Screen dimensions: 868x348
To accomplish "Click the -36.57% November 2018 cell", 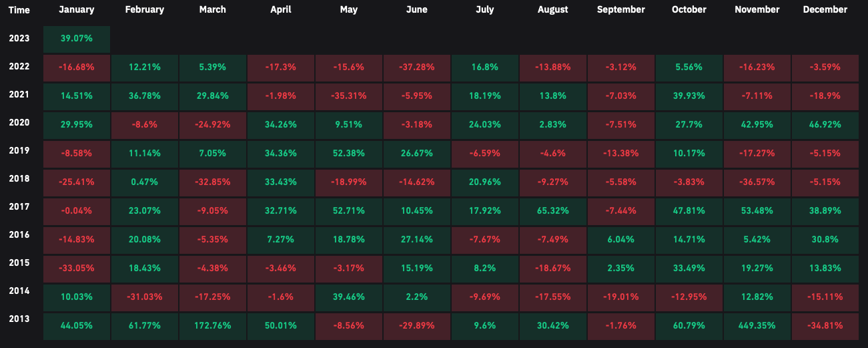I will pyautogui.click(x=757, y=182).
